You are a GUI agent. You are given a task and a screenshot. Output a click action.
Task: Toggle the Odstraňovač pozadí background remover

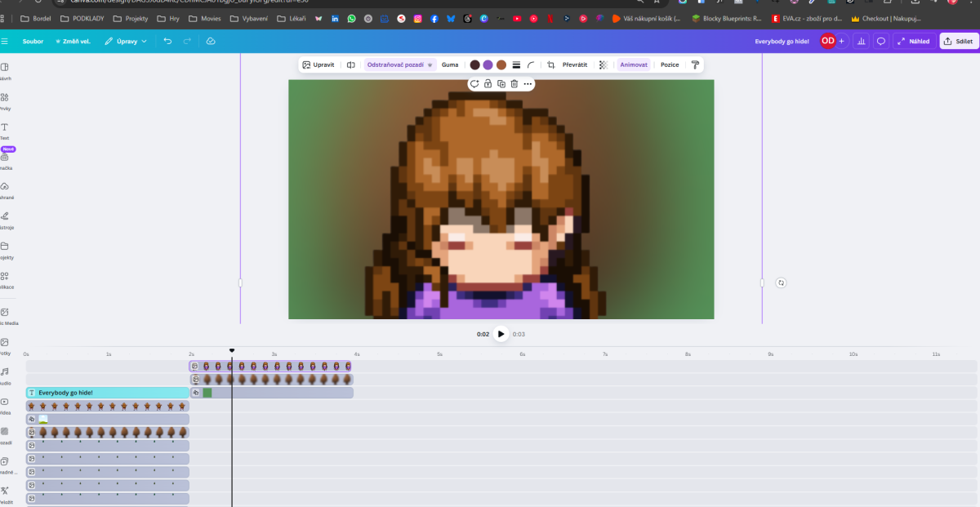pos(399,64)
